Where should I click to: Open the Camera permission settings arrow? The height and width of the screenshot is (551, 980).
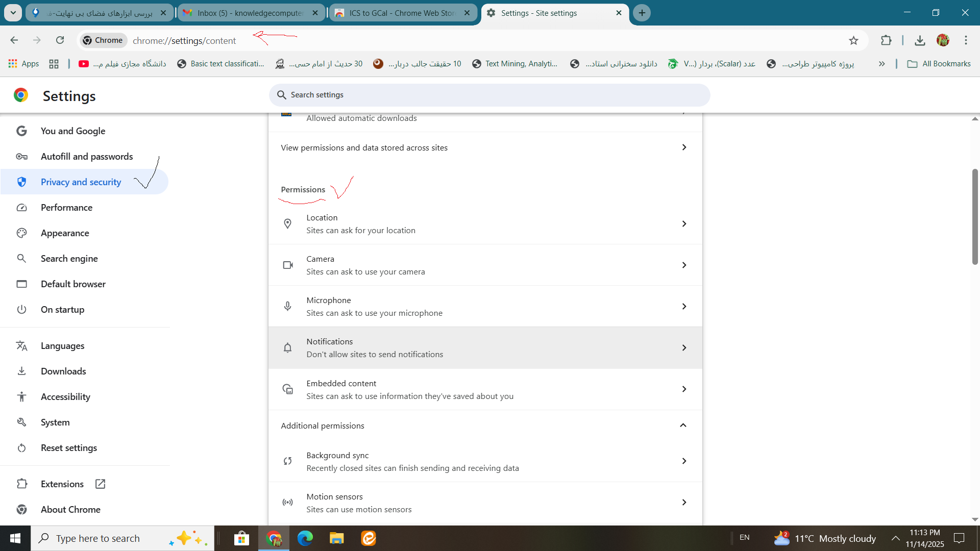point(684,265)
